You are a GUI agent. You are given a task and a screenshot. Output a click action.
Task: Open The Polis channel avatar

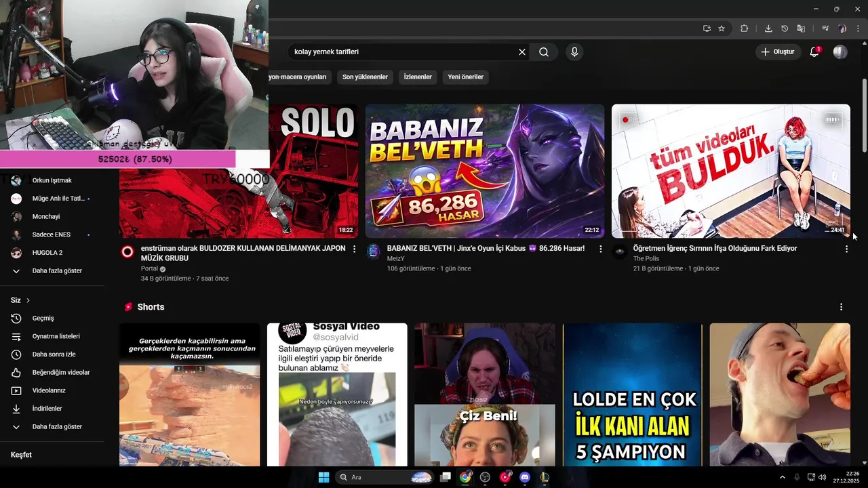tap(619, 252)
